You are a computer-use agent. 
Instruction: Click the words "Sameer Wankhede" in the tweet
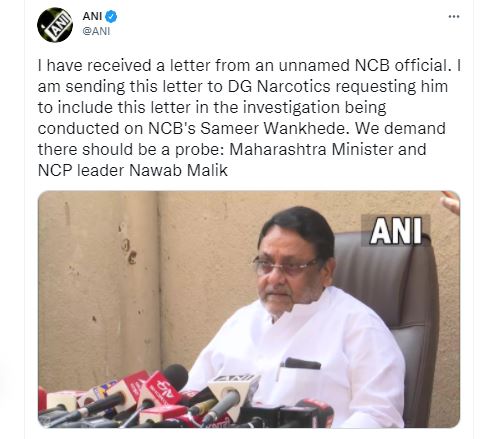[x=272, y=129]
